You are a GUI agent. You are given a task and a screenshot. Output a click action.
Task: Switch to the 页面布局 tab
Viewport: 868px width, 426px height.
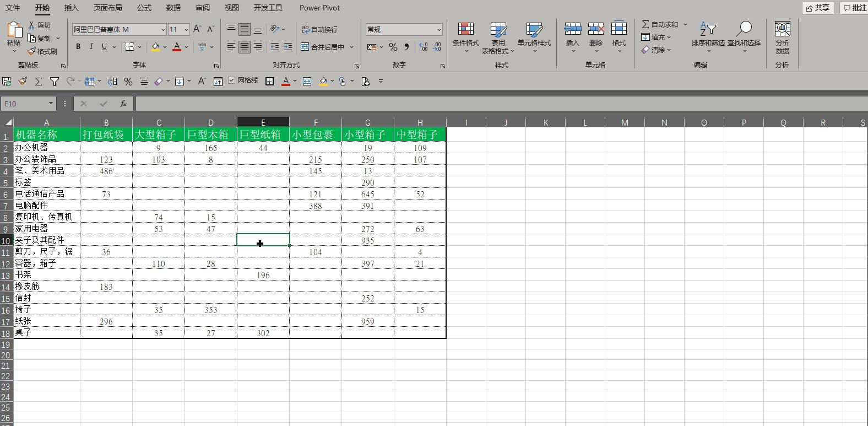[107, 8]
